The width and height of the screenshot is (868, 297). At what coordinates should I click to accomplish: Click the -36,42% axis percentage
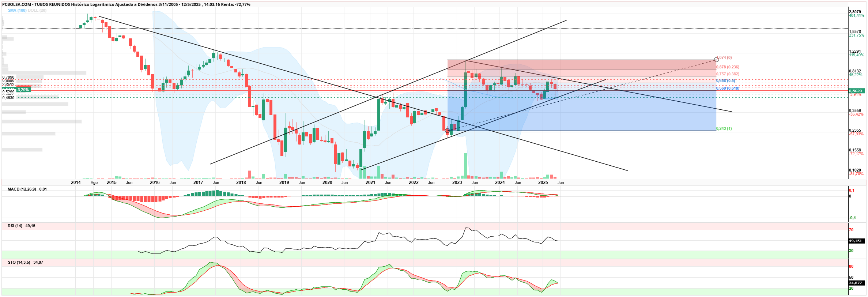[x=856, y=114]
